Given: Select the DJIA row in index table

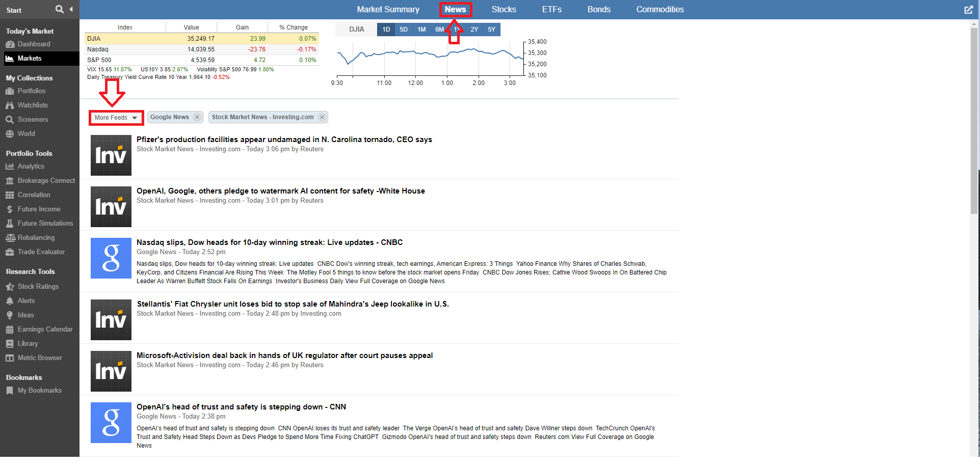Looking at the screenshot, I should pos(202,39).
